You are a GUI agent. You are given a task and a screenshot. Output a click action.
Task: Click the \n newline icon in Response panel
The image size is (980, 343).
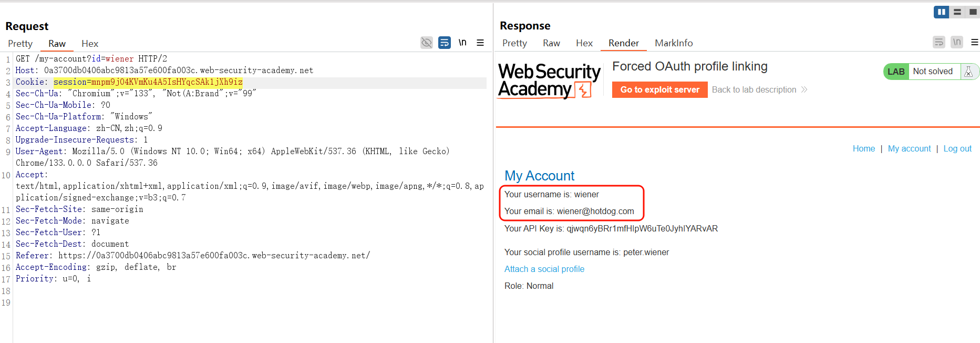coord(957,42)
